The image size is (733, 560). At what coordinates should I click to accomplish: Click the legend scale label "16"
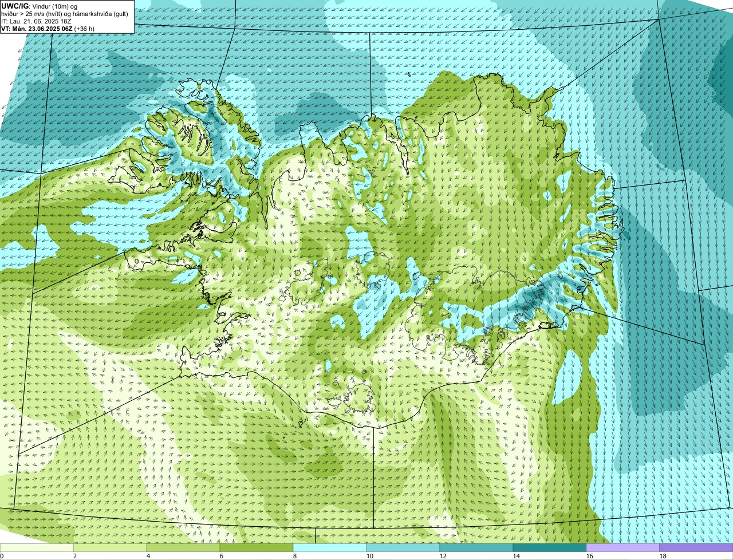(590, 556)
